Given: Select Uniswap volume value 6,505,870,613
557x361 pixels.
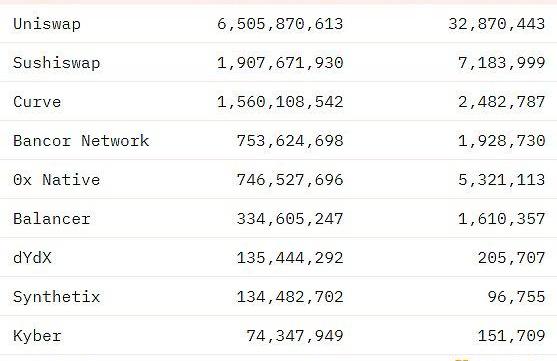Looking at the screenshot, I should (280, 24).
